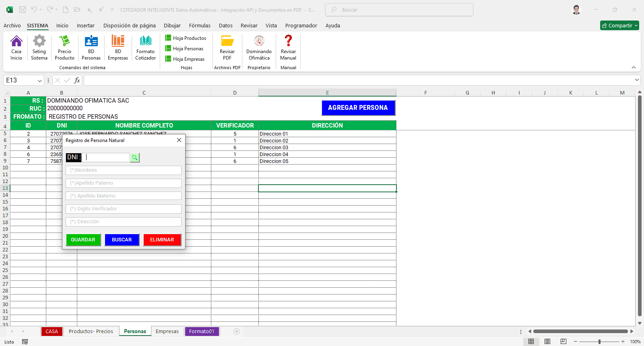
Task: Click the user account profile picture
Action: point(576,10)
